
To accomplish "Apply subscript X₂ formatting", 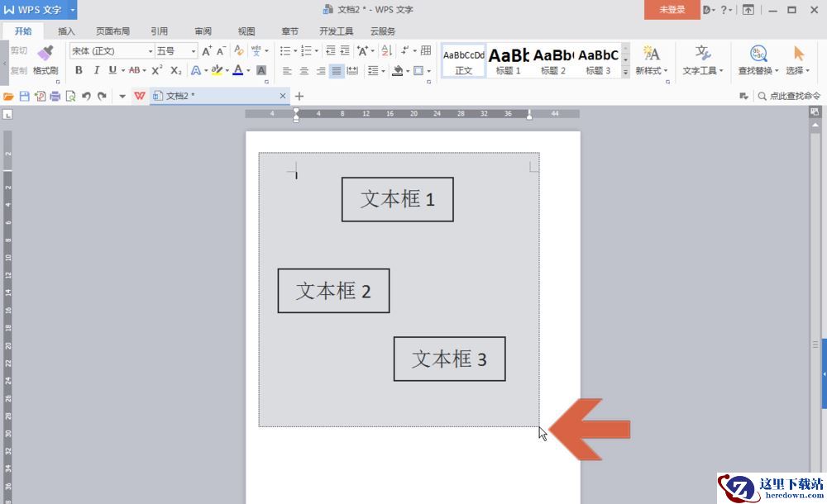I will coord(175,70).
